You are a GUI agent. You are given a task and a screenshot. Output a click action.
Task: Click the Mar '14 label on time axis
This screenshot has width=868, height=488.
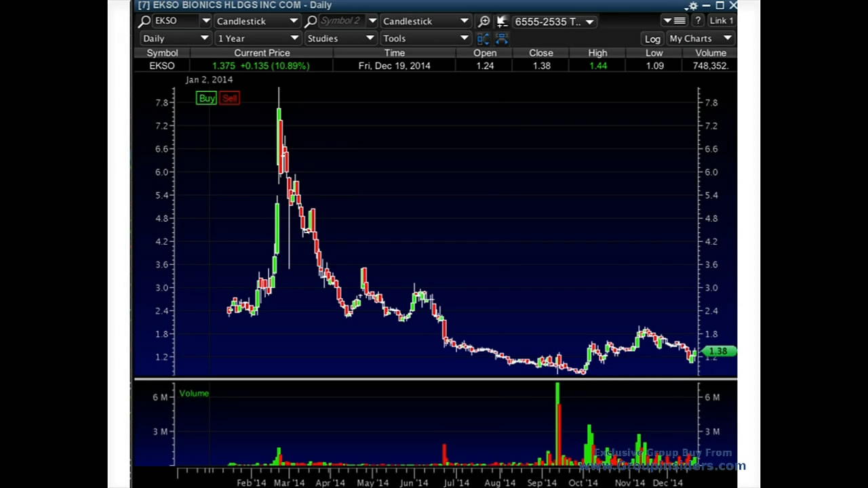point(290,483)
